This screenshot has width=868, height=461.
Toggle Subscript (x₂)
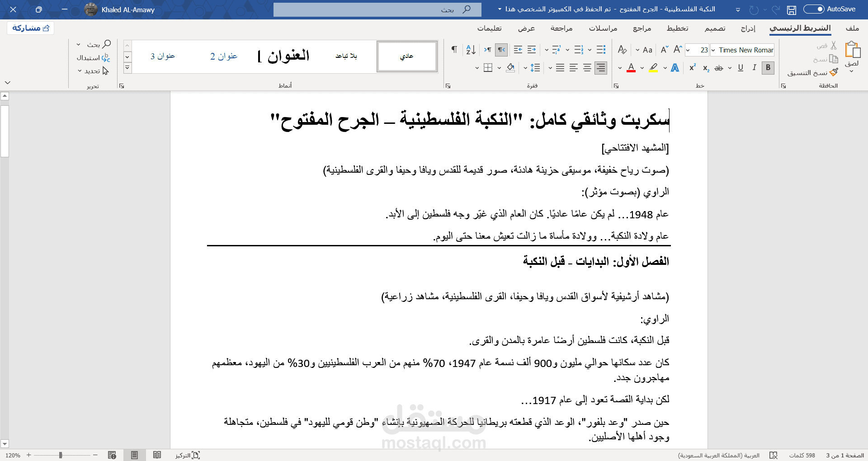click(706, 68)
